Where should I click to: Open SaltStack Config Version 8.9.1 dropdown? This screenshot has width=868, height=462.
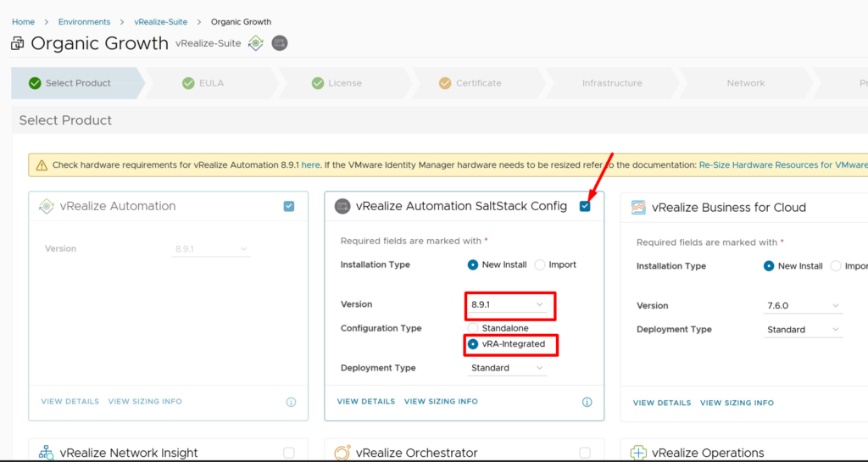pyautogui.click(x=507, y=305)
